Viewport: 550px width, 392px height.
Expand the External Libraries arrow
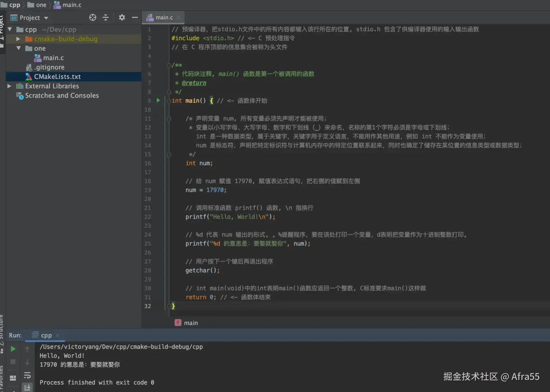(x=10, y=86)
